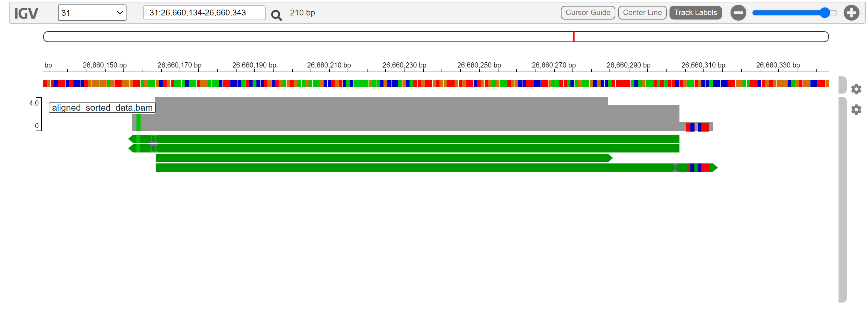The height and width of the screenshot is (319, 868).
Task: Click the colored mismatches at the end of the fourth read
Action: click(x=698, y=168)
